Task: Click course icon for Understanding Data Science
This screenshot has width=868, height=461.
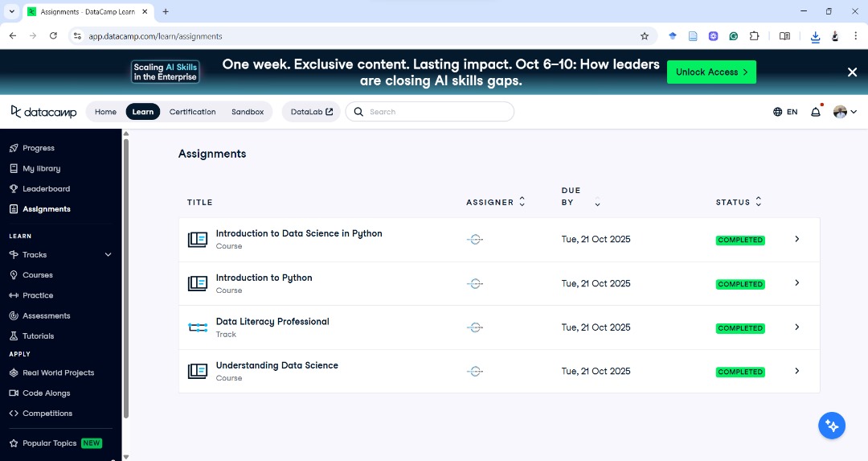Action: [198, 371]
